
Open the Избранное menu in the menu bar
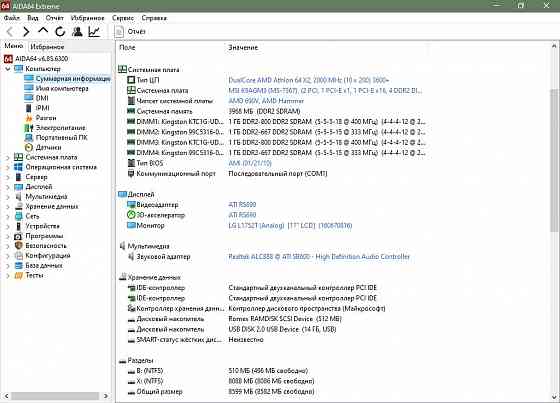pos(88,18)
